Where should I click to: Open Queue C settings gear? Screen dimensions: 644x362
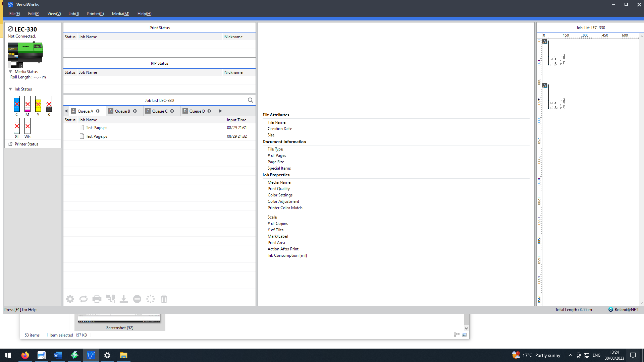(x=172, y=111)
